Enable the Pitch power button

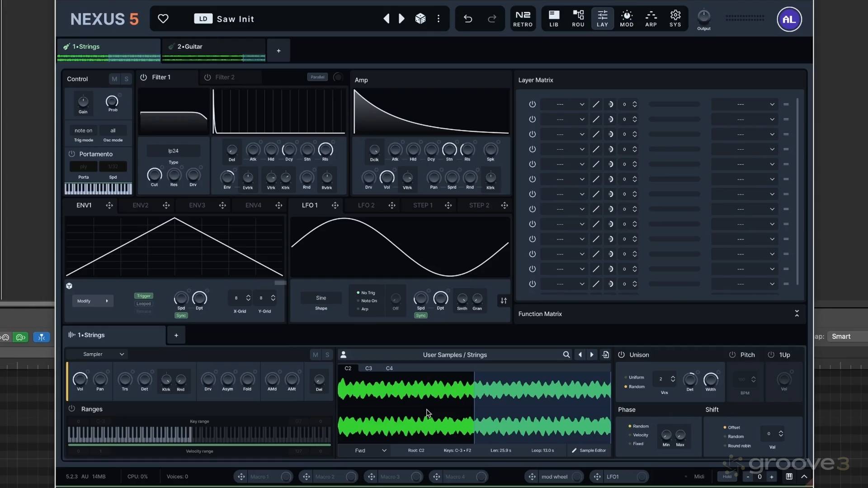click(732, 355)
